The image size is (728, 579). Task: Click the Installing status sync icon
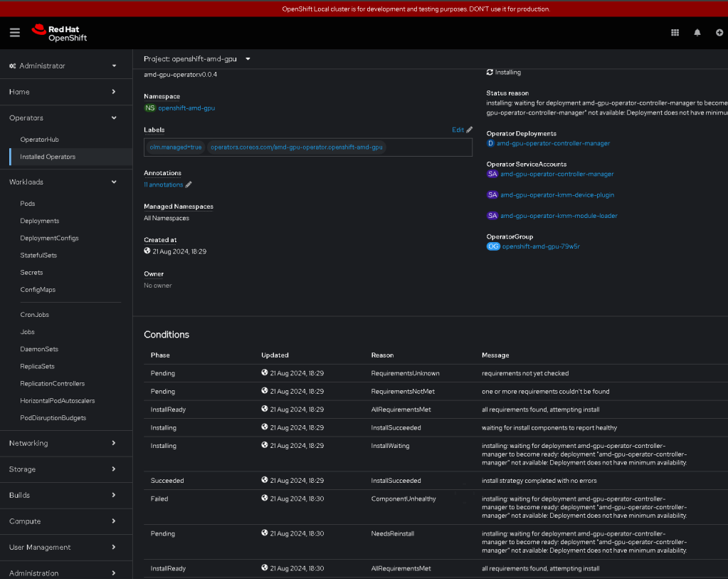point(490,72)
